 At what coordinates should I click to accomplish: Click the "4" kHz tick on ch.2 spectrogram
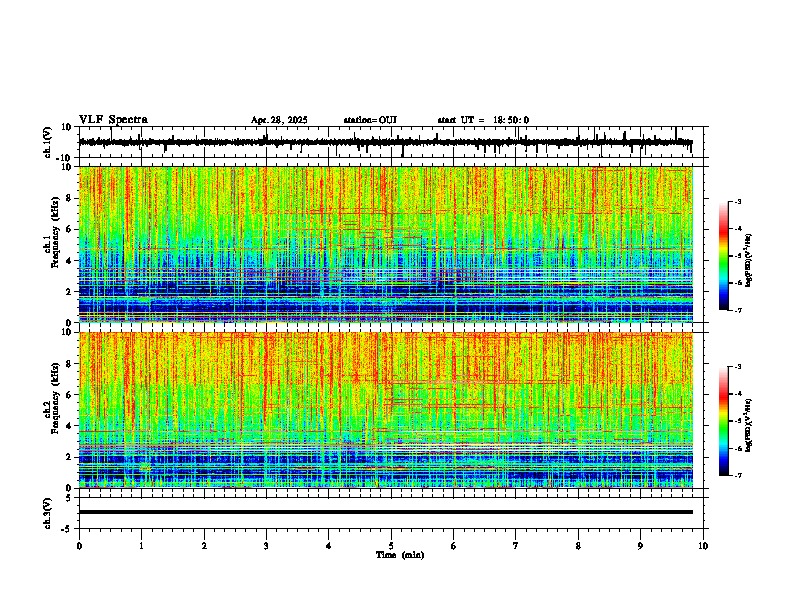tap(69, 426)
